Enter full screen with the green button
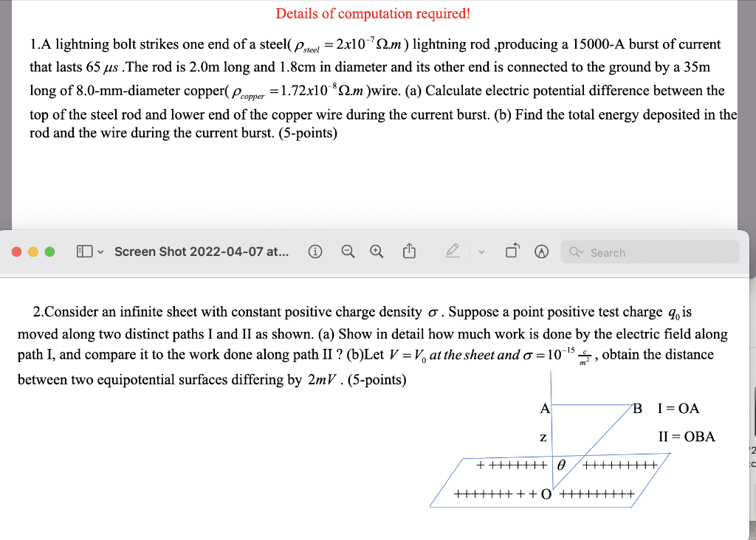Image resolution: width=756 pixels, height=540 pixels. (49, 251)
